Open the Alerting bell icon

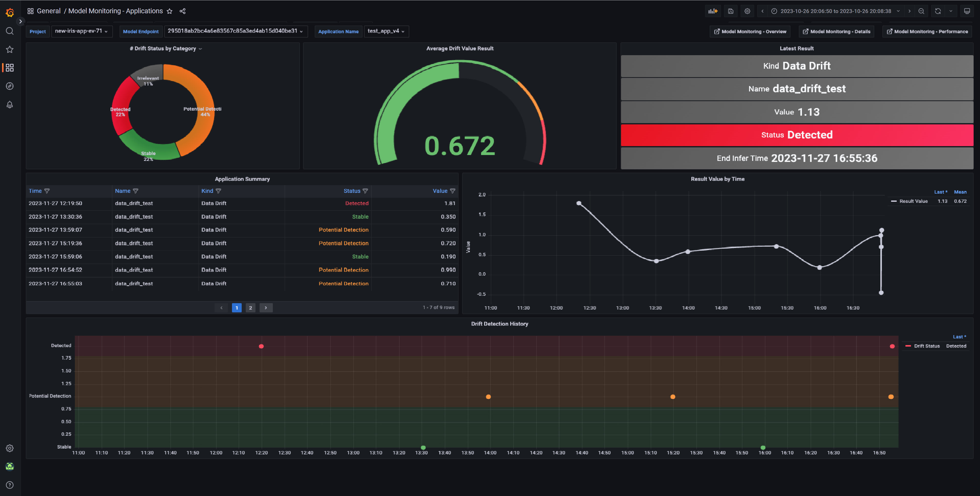coord(10,105)
